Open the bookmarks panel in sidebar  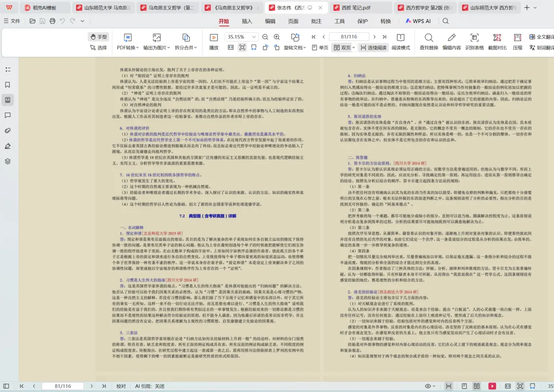pos(8,85)
